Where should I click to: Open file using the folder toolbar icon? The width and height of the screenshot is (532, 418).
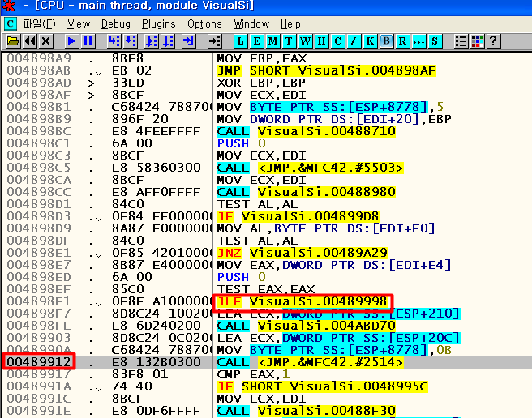(13, 41)
